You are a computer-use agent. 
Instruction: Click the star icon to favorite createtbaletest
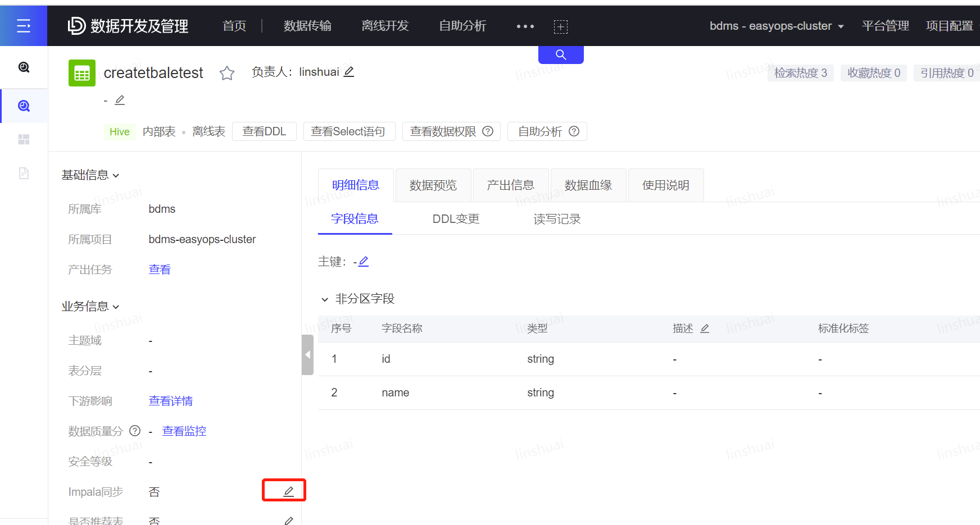pos(227,73)
